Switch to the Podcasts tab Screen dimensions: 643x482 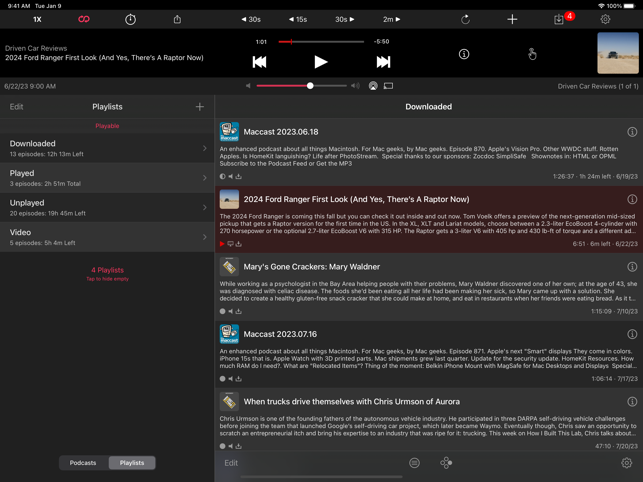(83, 463)
